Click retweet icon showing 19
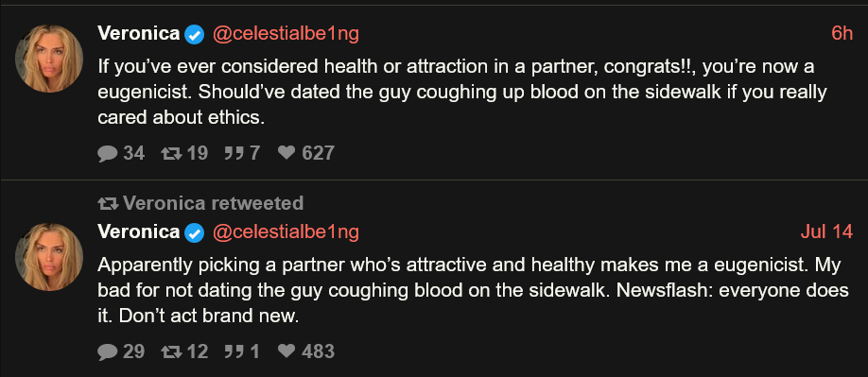The height and width of the screenshot is (377, 868). [170, 153]
